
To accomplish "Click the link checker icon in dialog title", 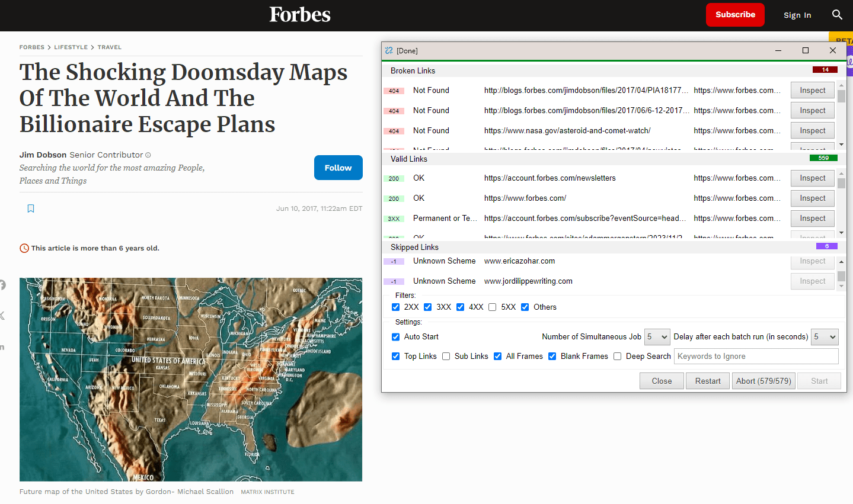I will tap(389, 51).
